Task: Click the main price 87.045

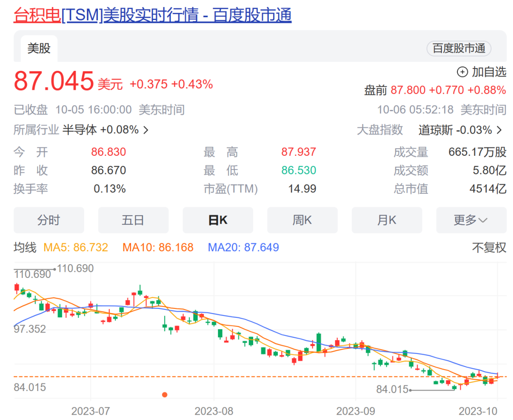Action: click(54, 81)
